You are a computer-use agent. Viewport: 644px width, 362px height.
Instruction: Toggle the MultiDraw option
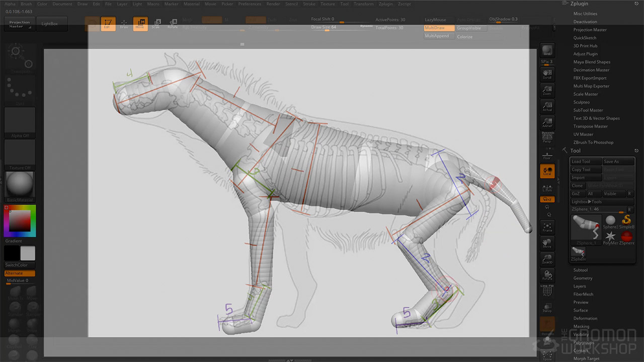(439, 28)
